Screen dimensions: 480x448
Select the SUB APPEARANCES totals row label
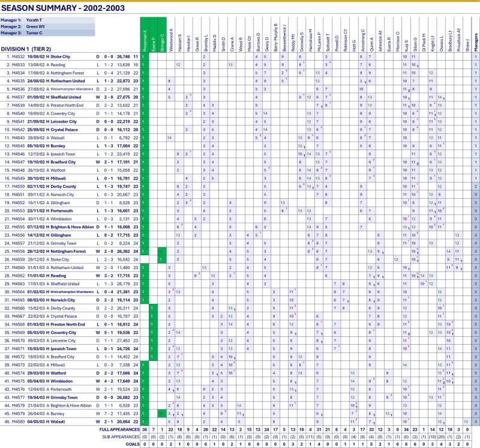click(121, 437)
